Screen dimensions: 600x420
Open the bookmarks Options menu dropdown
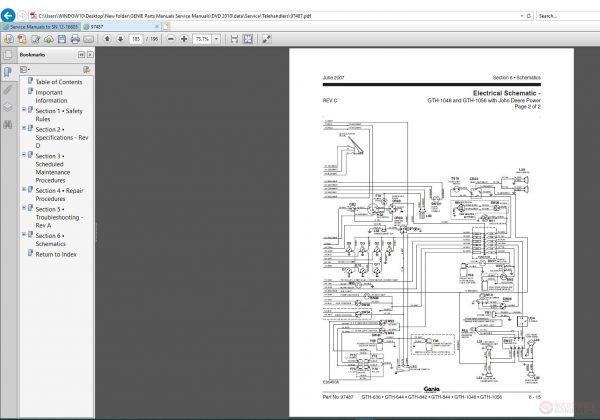pos(25,69)
